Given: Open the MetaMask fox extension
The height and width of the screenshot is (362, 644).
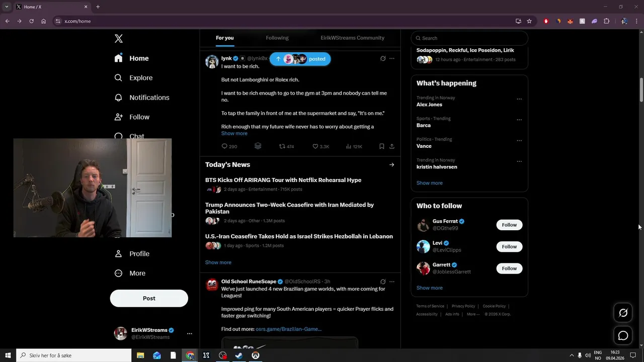Looking at the screenshot, I should point(570,21).
